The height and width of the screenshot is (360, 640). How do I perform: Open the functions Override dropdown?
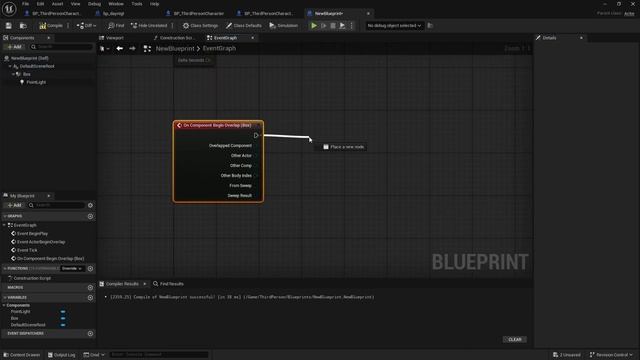pyautogui.click(x=72, y=269)
